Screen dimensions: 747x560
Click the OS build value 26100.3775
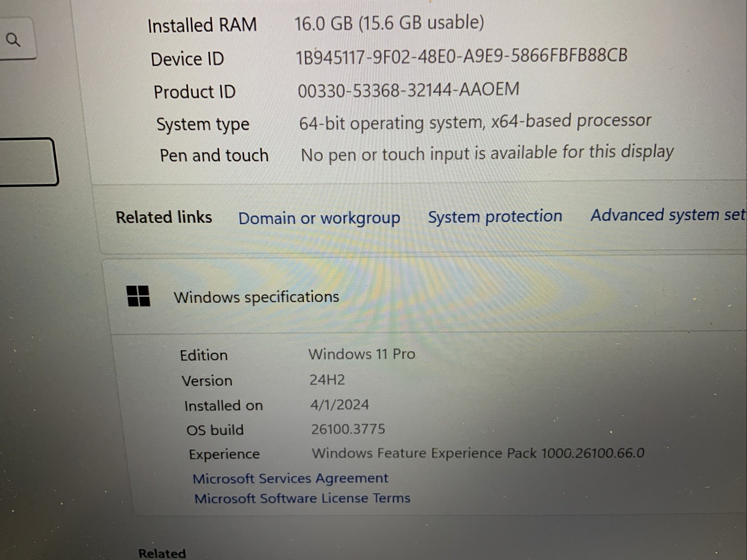(x=348, y=429)
